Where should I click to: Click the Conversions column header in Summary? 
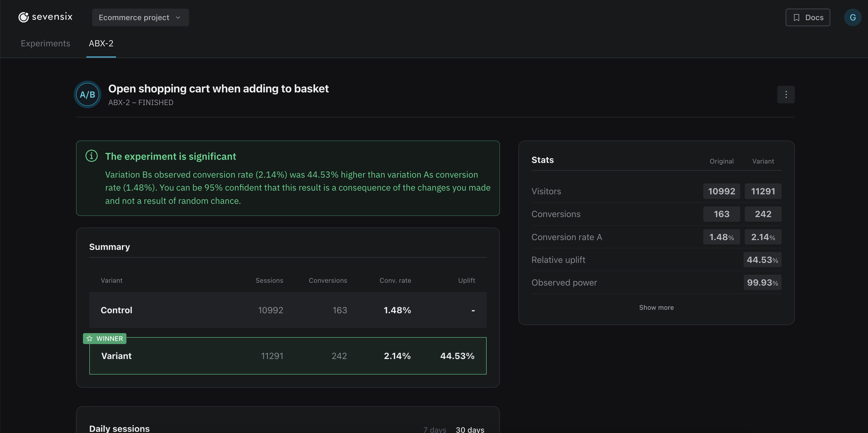pyautogui.click(x=328, y=280)
